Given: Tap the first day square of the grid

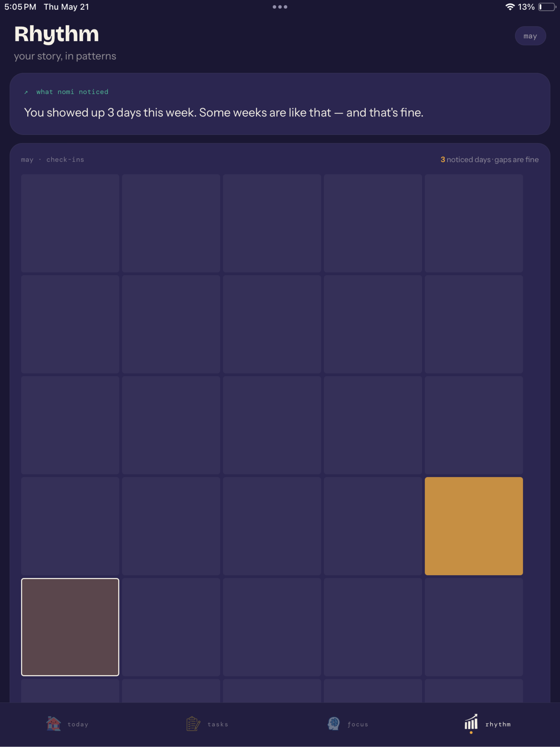Looking at the screenshot, I should (70, 223).
